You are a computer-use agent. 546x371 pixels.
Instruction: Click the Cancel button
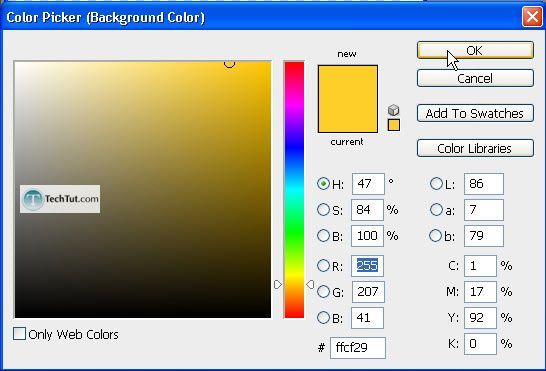pos(475,78)
